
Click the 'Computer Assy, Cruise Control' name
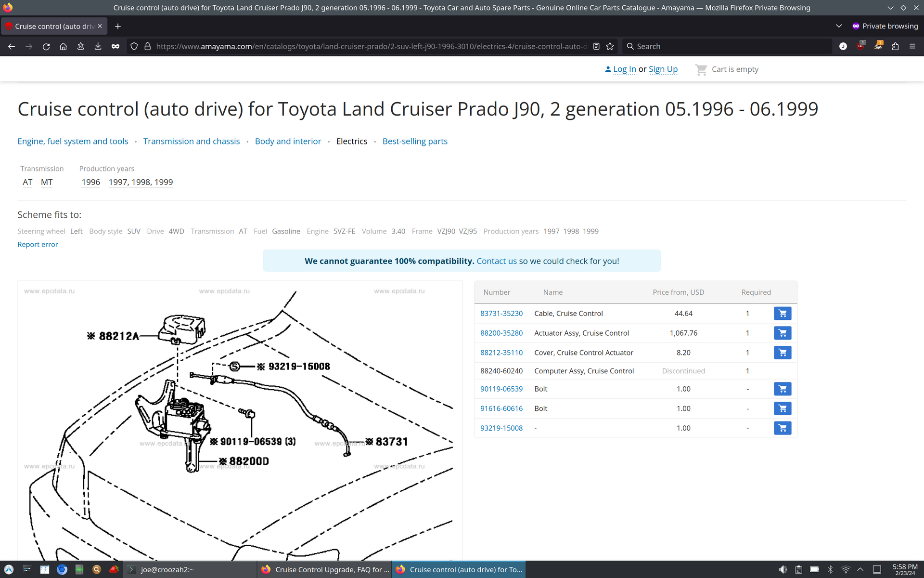pyautogui.click(x=584, y=371)
